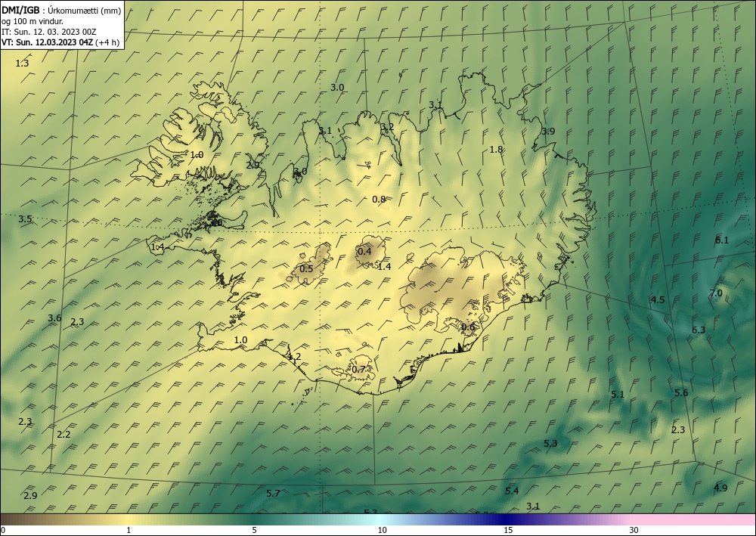Click the '0.6' value on the map
Image resolution: width=756 pixels, height=536 pixels.
tap(468, 327)
